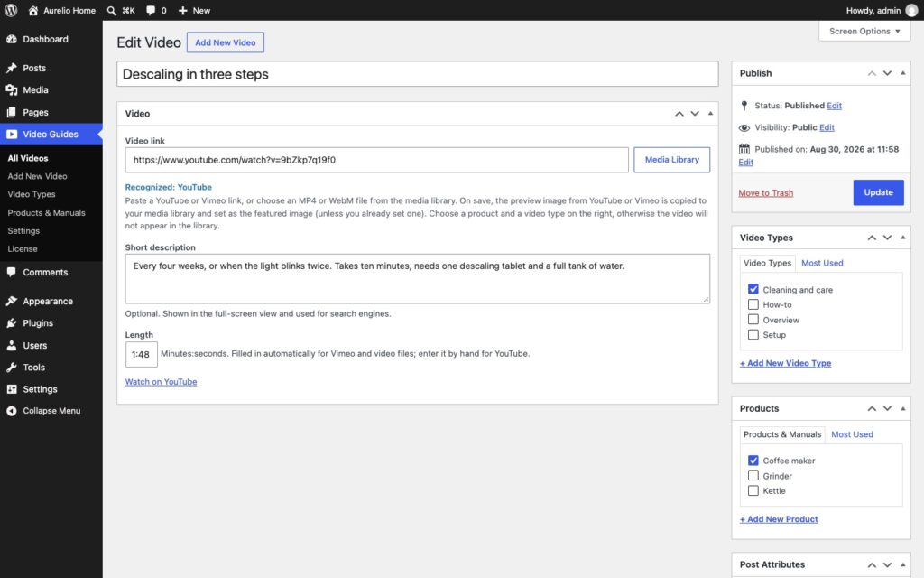The height and width of the screenshot is (578, 924).
Task: Edit the Public visibility link
Action: point(827,127)
